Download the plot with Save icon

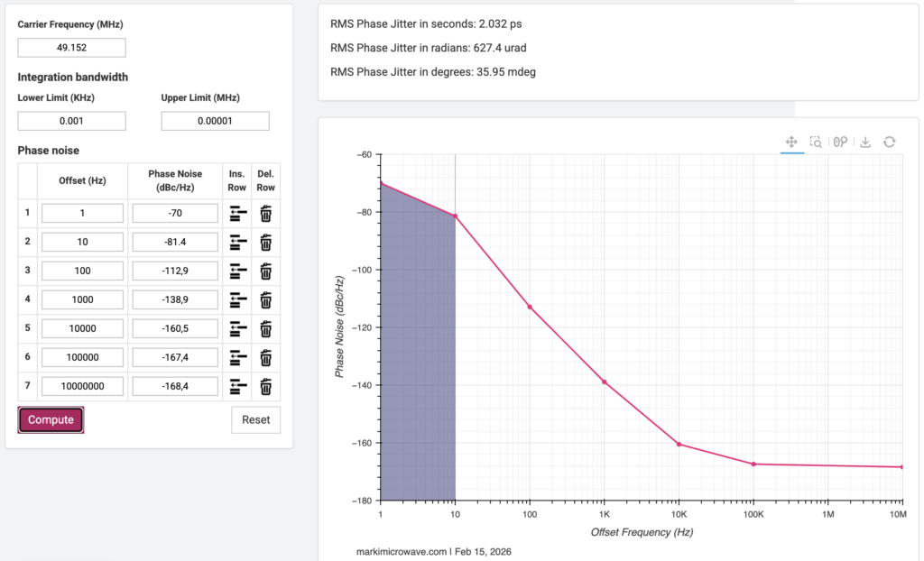(864, 142)
